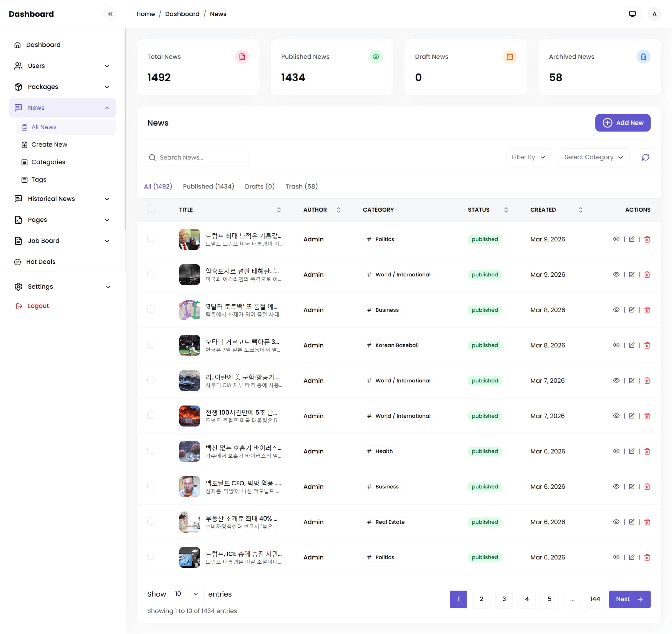Screen dimensions: 672x634
Task: Click the Search News input field
Action: [x=196, y=157]
